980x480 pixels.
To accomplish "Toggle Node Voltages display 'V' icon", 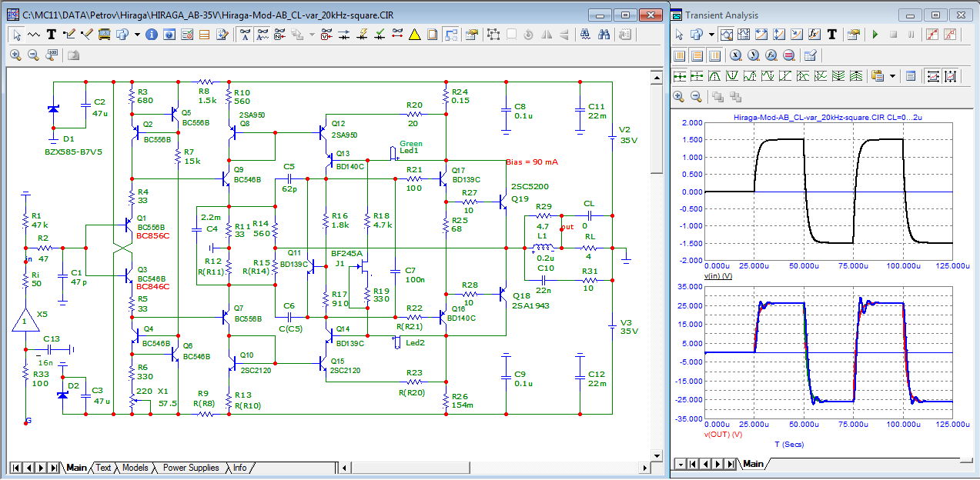I will pyautogui.click(x=326, y=35).
